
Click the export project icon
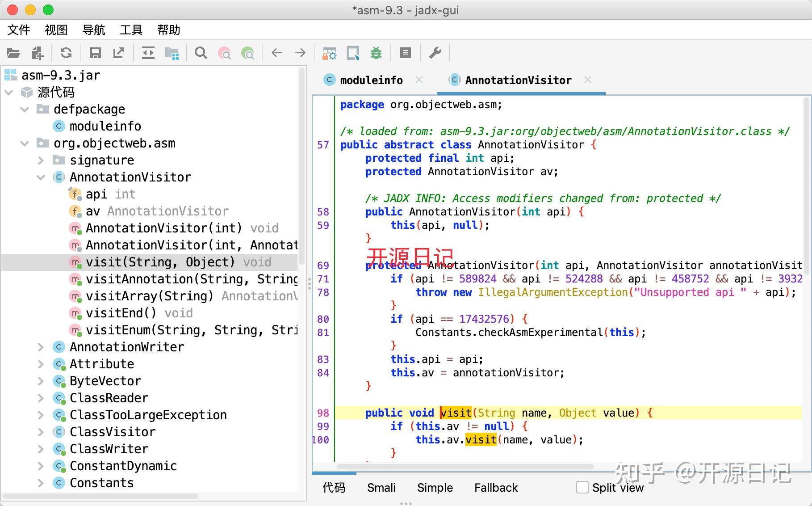coord(119,53)
